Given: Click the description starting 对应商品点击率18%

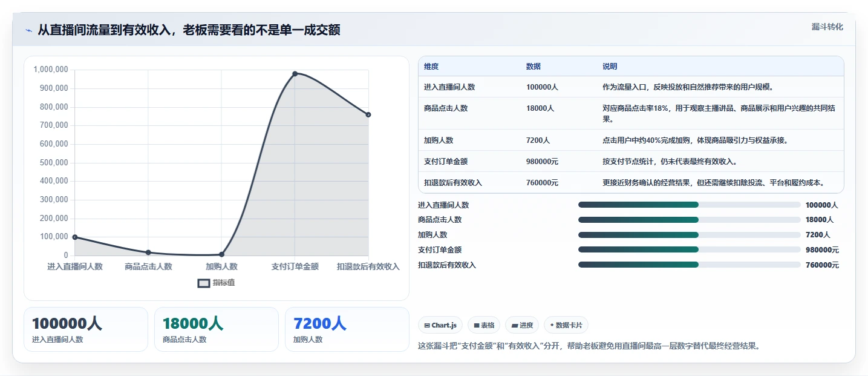Looking at the screenshot, I should [719, 113].
